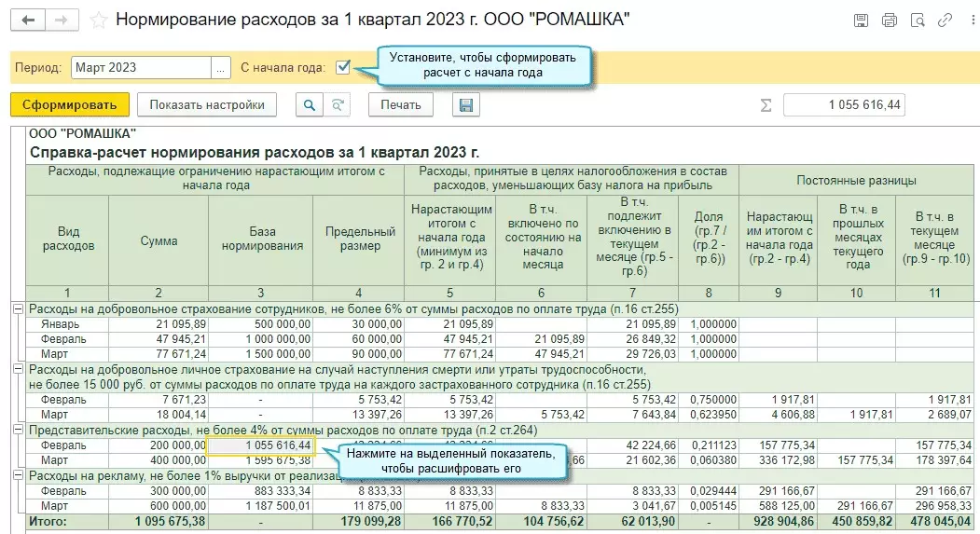Save report with toolbar diskette icon
The image size is (980, 534).
point(465,105)
